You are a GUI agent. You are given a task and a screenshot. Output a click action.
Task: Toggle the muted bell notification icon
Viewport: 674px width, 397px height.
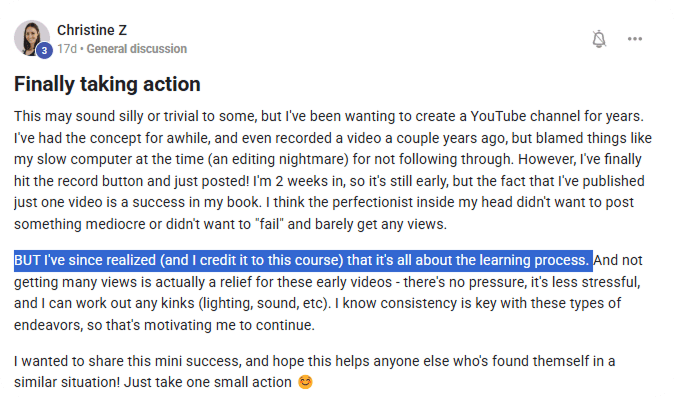[x=599, y=39]
